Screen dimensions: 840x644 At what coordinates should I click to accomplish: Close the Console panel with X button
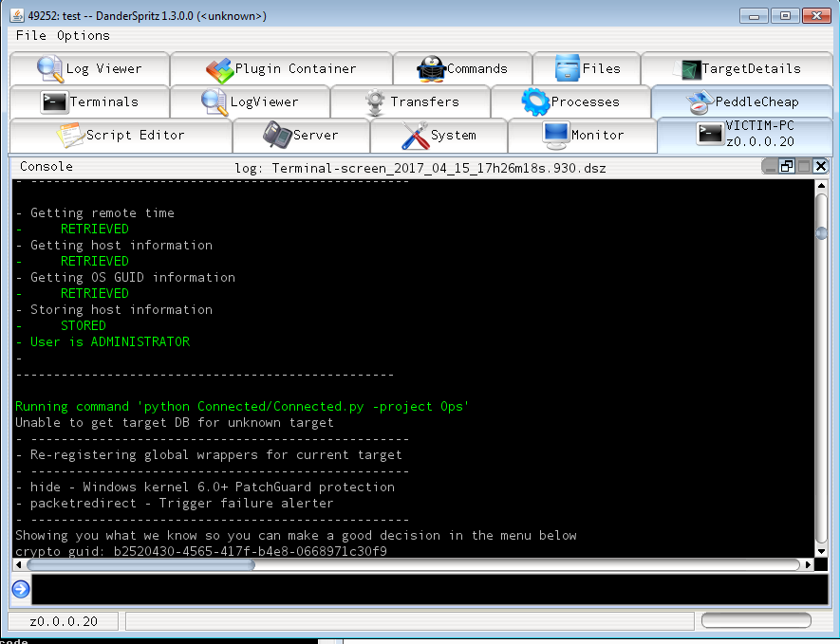(820, 167)
